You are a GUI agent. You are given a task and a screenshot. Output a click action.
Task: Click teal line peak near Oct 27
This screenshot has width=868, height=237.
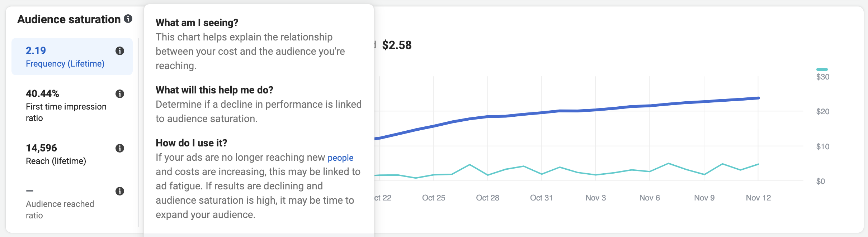click(x=470, y=165)
